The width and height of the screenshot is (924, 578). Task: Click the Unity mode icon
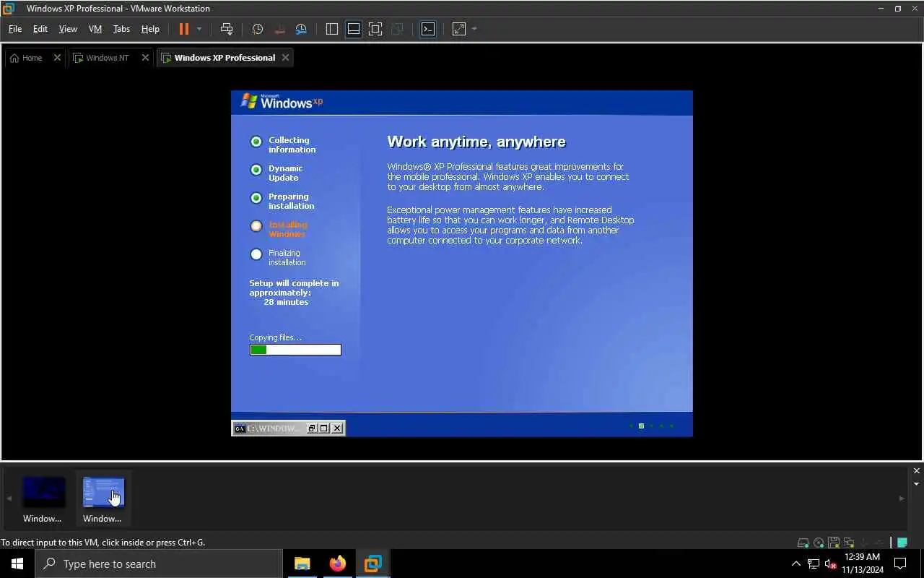pyautogui.click(x=397, y=29)
